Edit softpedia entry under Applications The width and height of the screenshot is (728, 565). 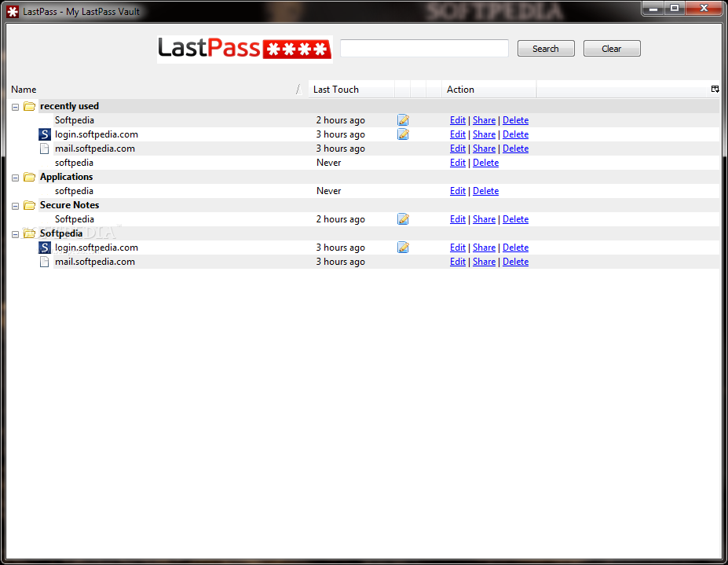tap(457, 191)
